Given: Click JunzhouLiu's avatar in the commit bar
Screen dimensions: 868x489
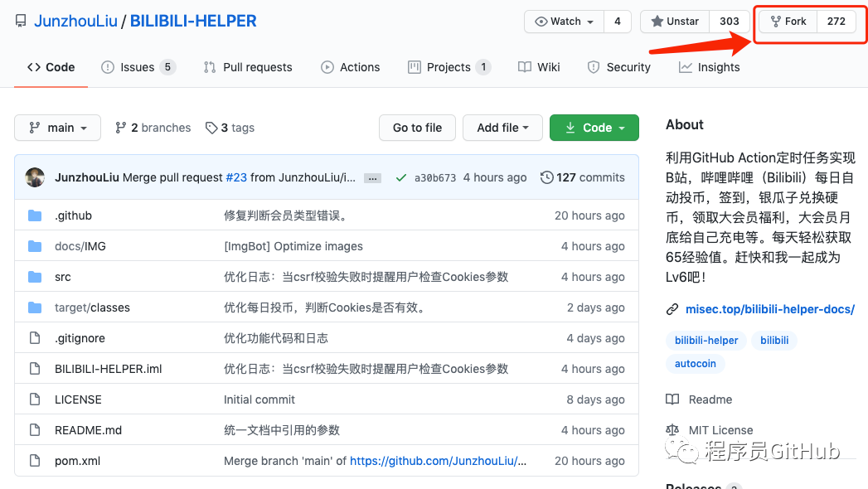Looking at the screenshot, I should pos(35,177).
